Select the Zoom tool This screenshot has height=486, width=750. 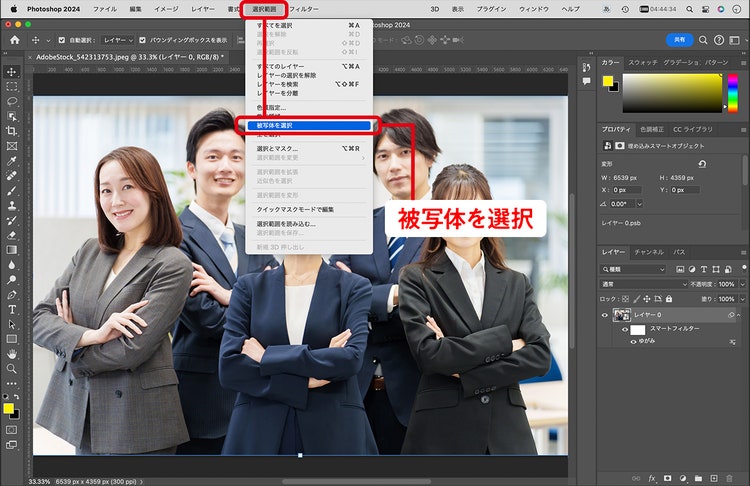pyautogui.click(x=11, y=368)
